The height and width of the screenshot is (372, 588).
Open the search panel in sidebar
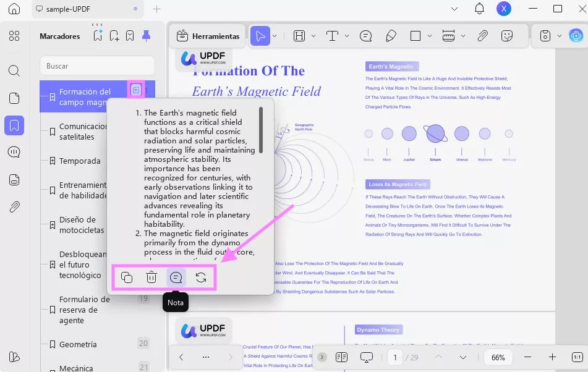coord(14,70)
